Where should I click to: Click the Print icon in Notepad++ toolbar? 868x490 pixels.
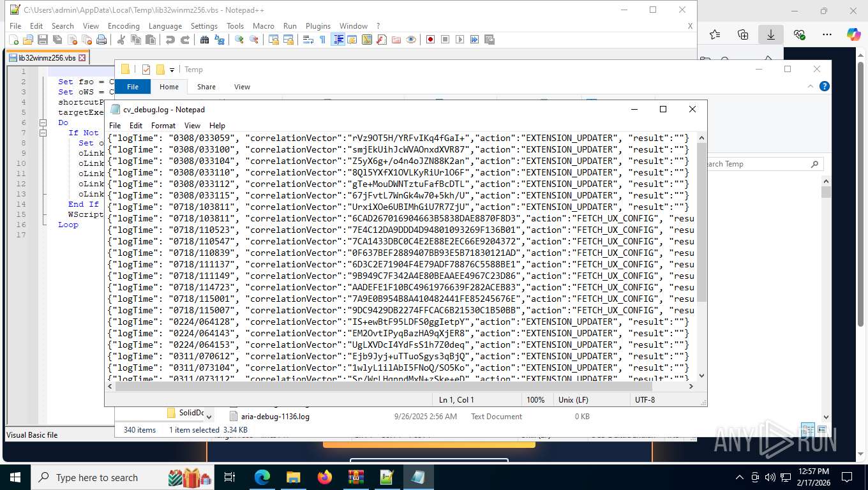pyautogui.click(x=101, y=40)
